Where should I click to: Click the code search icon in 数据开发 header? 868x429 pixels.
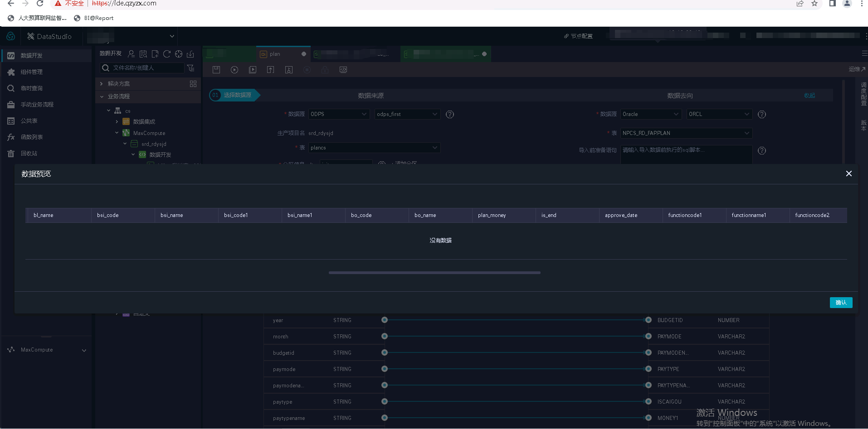pos(143,54)
